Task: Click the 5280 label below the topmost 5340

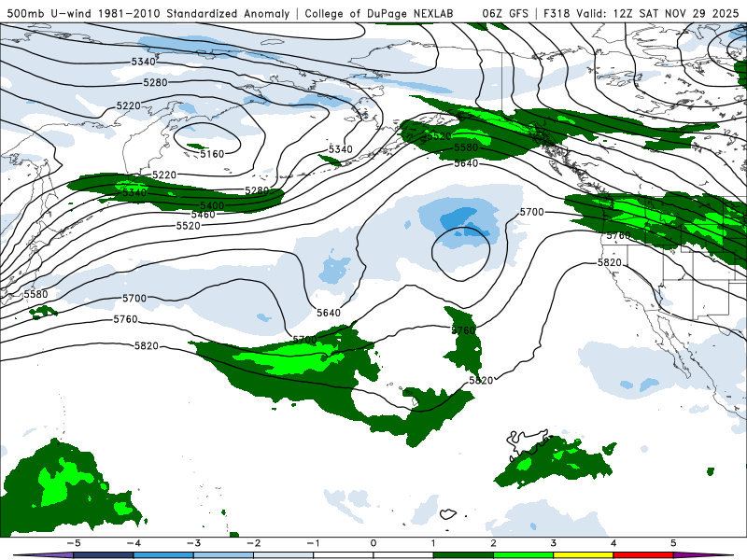Action: (x=155, y=83)
